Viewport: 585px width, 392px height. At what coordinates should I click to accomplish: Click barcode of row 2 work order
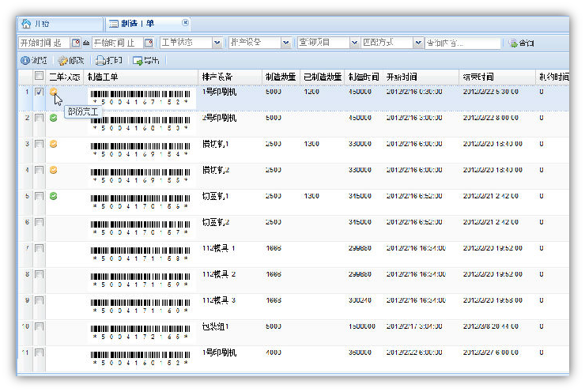(140, 124)
